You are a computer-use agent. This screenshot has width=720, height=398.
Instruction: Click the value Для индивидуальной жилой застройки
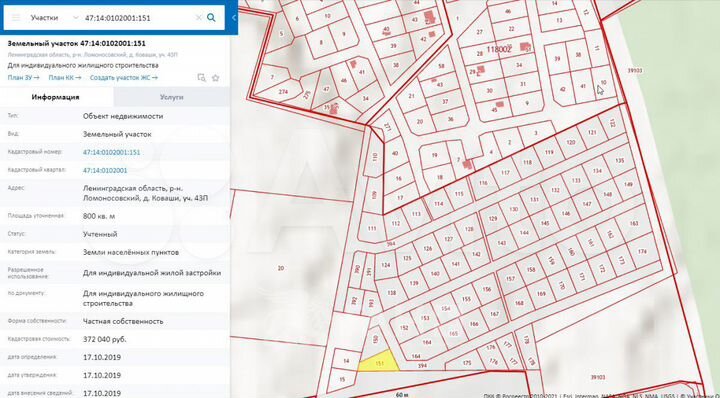coord(152,273)
